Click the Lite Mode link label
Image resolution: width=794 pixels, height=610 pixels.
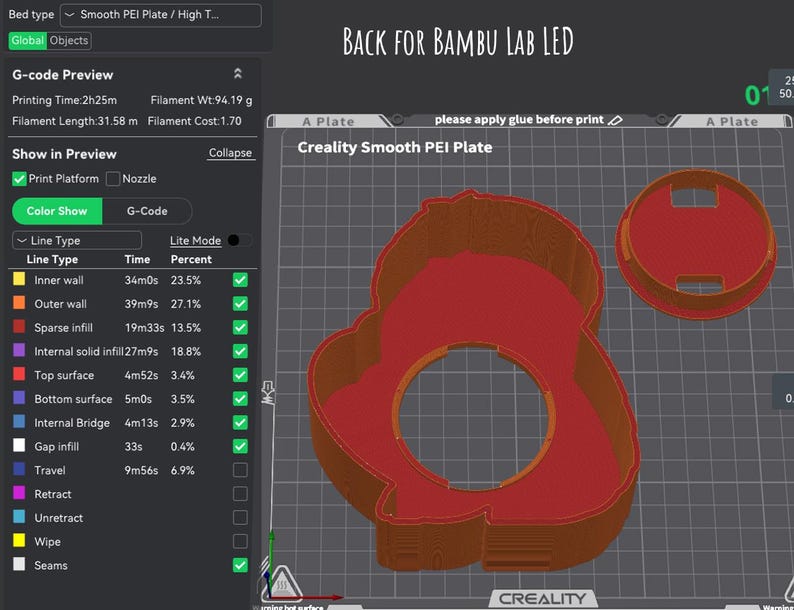195,240
